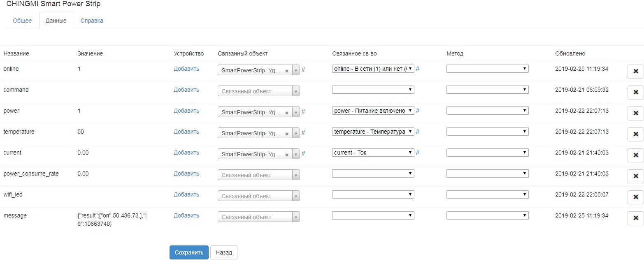The image size is (644, 273).
Task: Clear linked object in the power row
Action: tap(287, 112)
